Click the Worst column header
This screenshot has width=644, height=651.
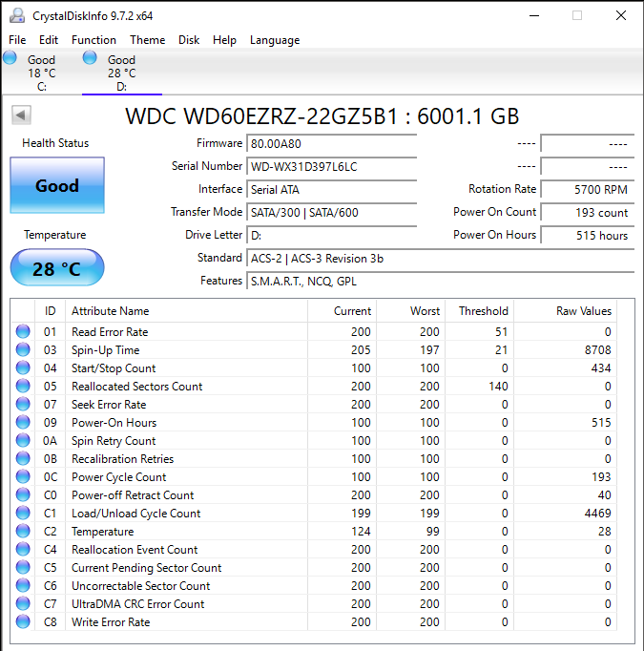point(411,311)
